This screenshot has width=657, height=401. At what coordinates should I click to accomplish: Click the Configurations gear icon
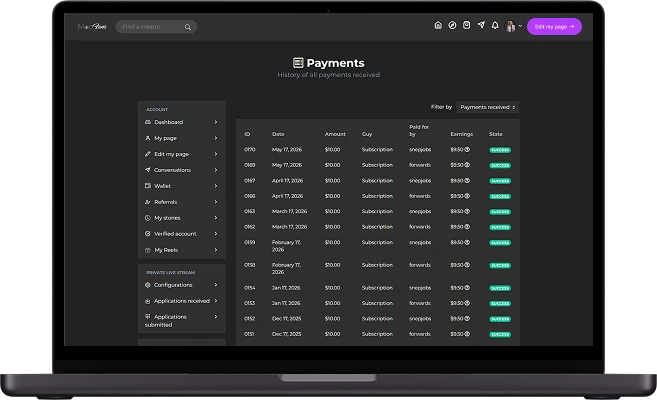(x=147, y=285)
